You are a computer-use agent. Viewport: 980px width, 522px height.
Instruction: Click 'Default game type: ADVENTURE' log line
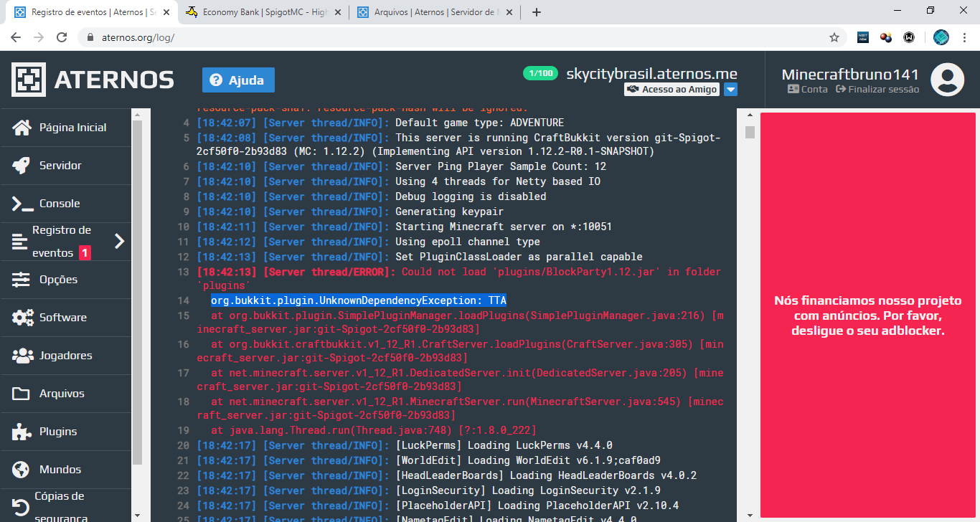(x=380, y=123)
